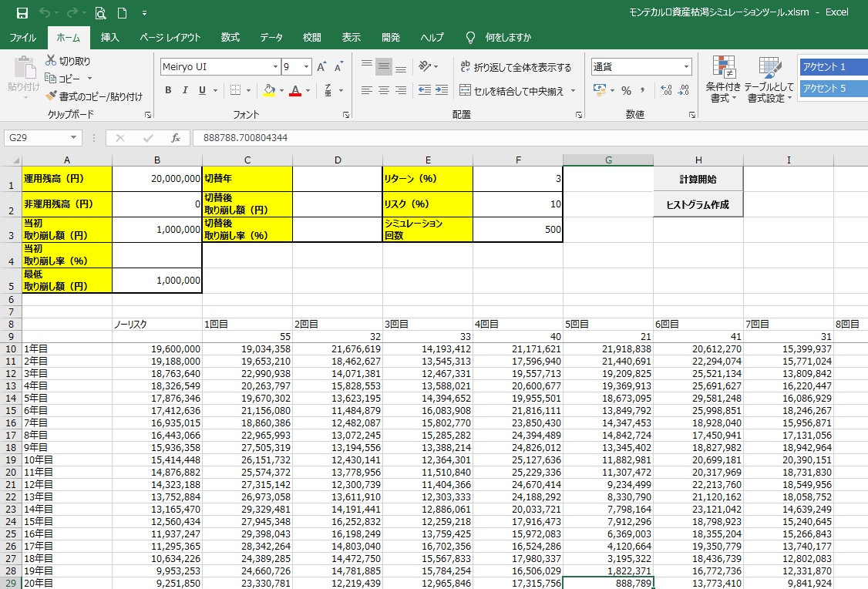Click the Redo arrow icon
The image size is (868, 589).
(x=72, y=13)
